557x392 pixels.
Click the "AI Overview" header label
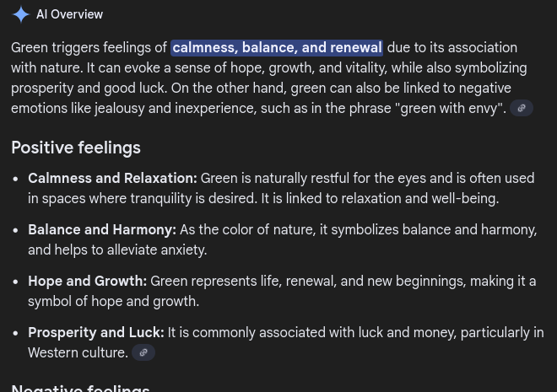click(69, 15)
